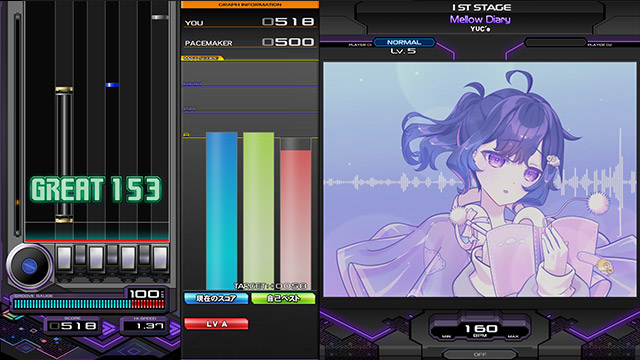The image size is (640, 360).
Task: Click the artist name "YUC'e"
Action: (x=480, y=29)
